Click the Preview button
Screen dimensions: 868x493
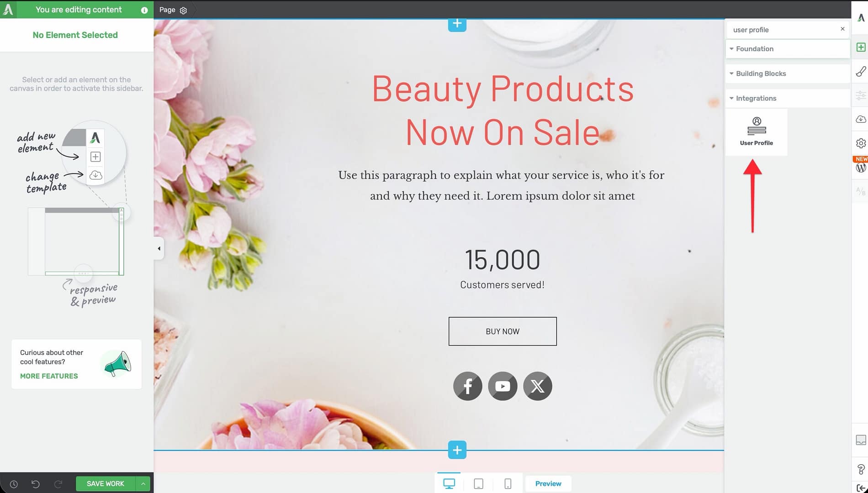[x=548, y=484]
